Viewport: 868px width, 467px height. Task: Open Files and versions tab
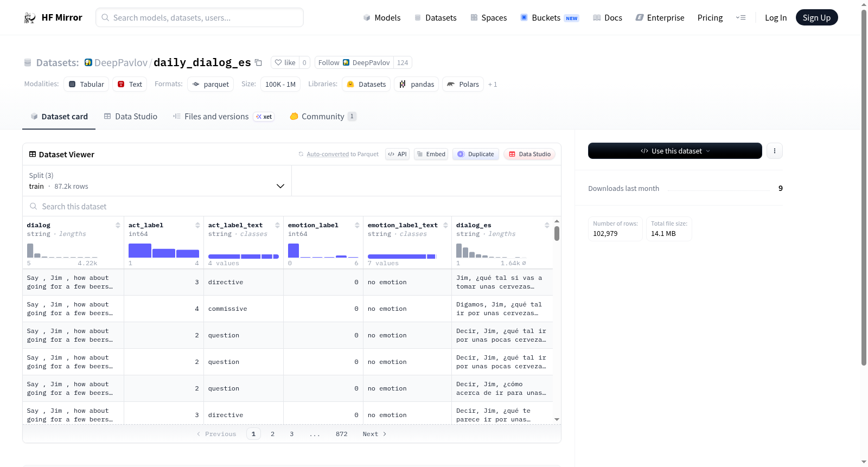(x=224, y=117)
